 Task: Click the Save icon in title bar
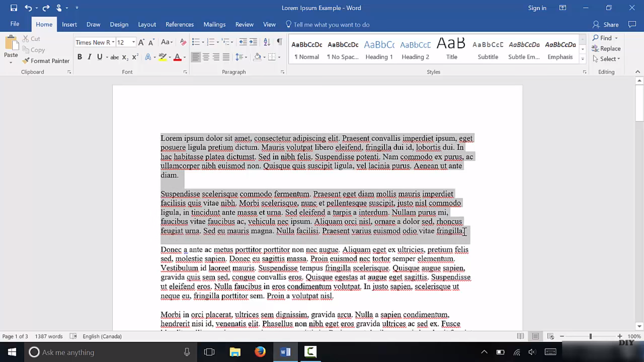click(14, 8)
